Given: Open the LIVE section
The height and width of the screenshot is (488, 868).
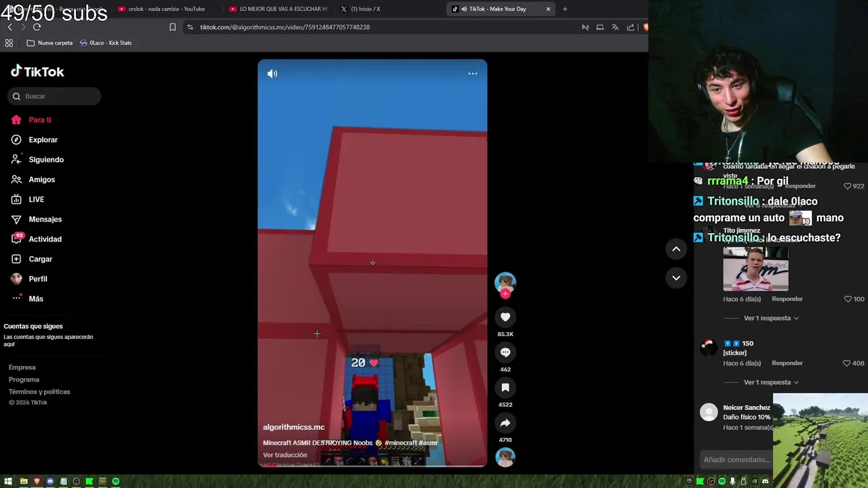Looking at the screenshot, I should [28, 199].
